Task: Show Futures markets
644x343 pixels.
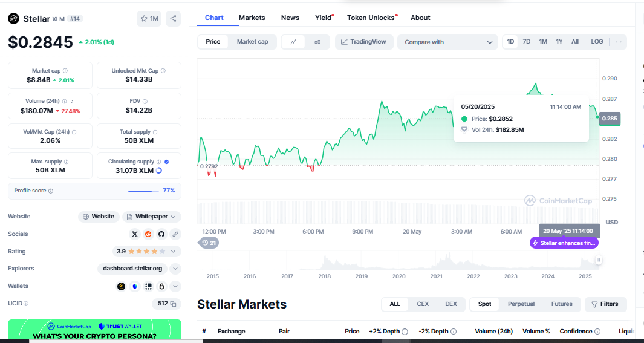Action: tap(562, 304)
